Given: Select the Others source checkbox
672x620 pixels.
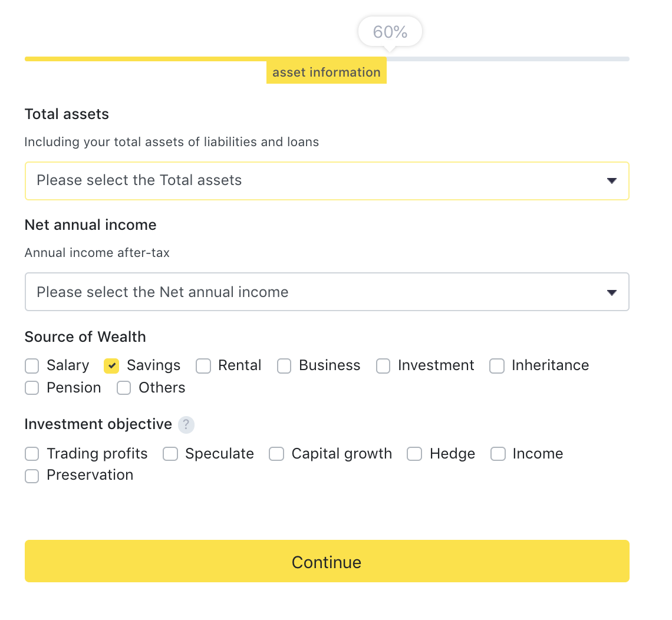Looking at the screenshot, I should (124, 388).
